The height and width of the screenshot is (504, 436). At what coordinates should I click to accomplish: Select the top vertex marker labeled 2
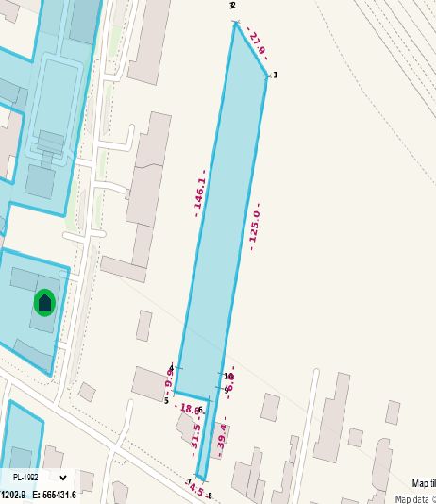(x=232, y=6)
